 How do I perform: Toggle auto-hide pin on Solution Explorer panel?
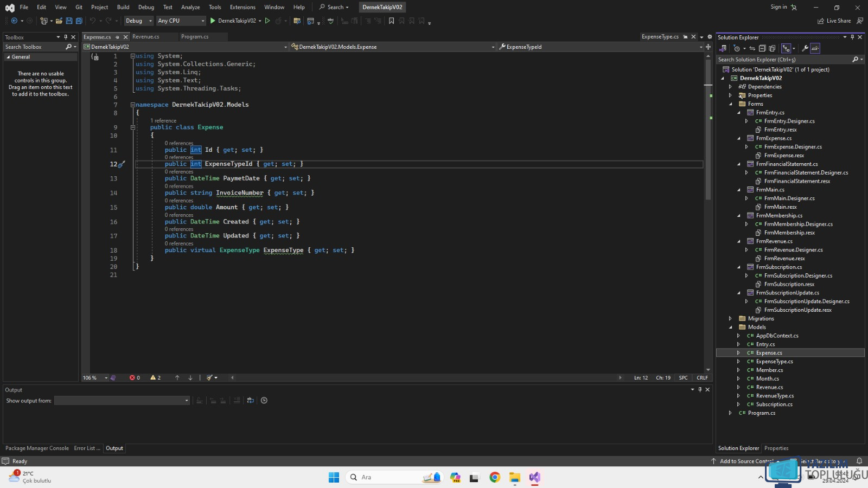(852, 37)
